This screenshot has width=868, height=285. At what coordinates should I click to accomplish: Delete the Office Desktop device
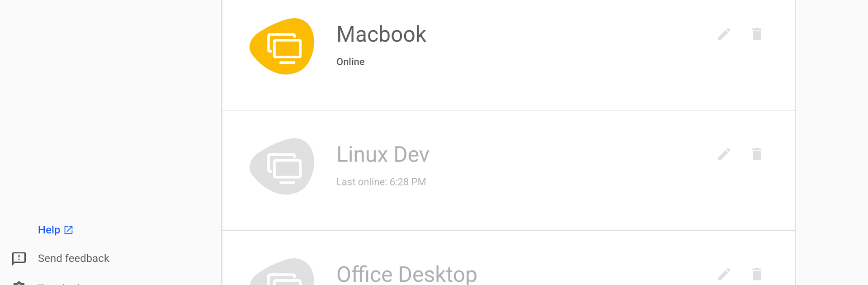(757, 274)
